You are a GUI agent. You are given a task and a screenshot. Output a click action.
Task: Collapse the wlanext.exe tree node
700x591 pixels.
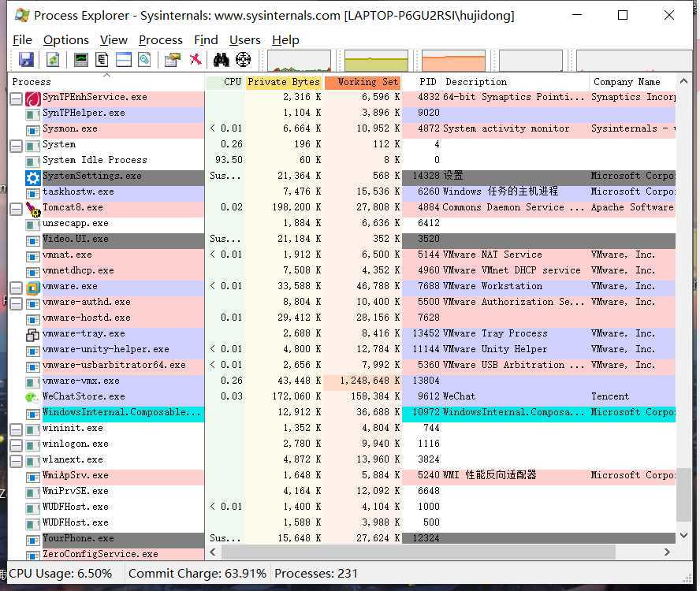coord(16,461)
